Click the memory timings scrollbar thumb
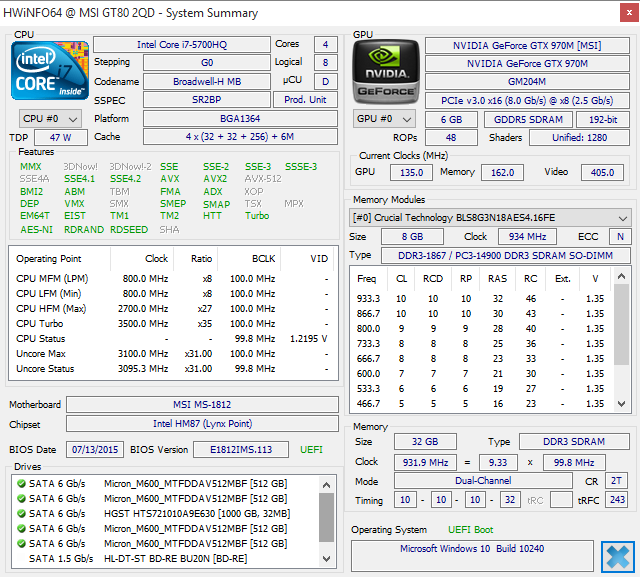The height and width of the screenshot is (577, 640). pos(621,324)
